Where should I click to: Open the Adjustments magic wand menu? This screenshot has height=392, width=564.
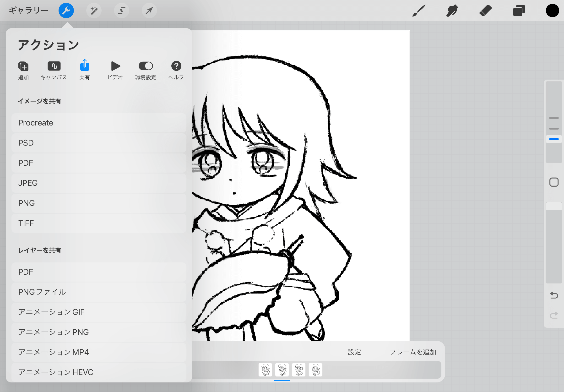coord(94,11)
